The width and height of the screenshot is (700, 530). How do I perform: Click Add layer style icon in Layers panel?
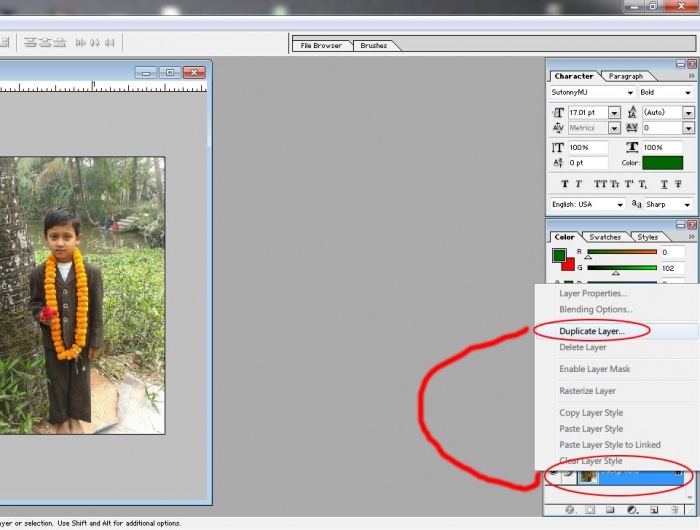pos(570,509)
